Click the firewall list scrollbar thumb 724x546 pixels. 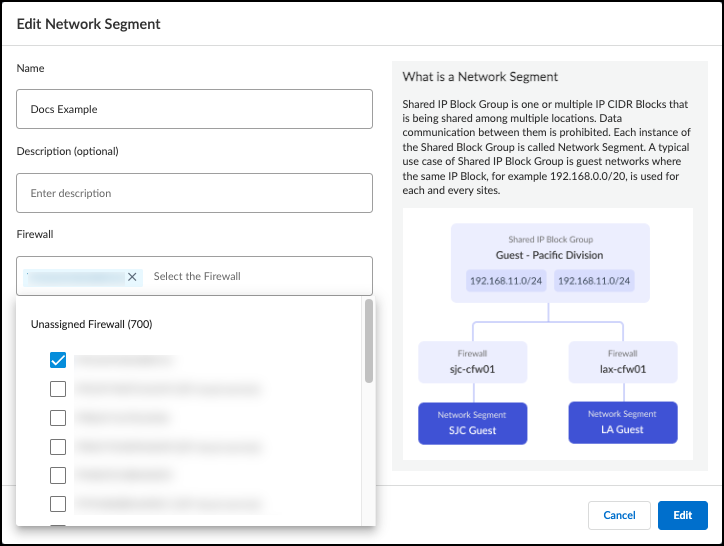pos(368,342)
